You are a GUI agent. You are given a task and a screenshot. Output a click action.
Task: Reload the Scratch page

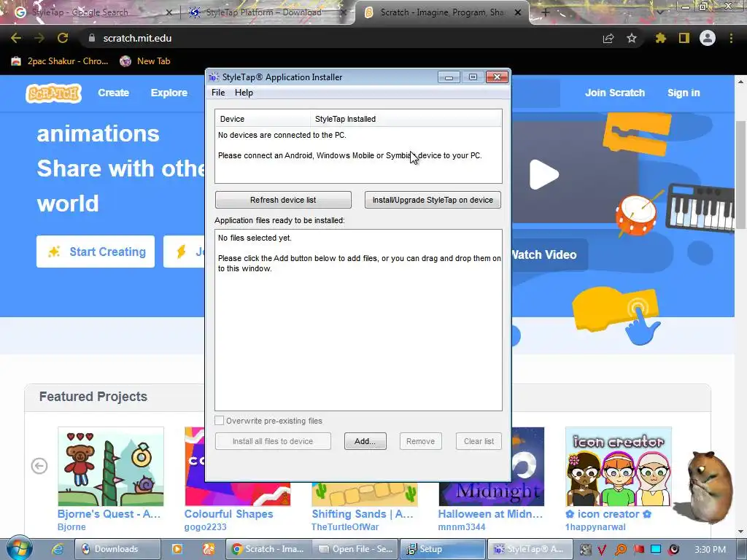coord(63,38)
